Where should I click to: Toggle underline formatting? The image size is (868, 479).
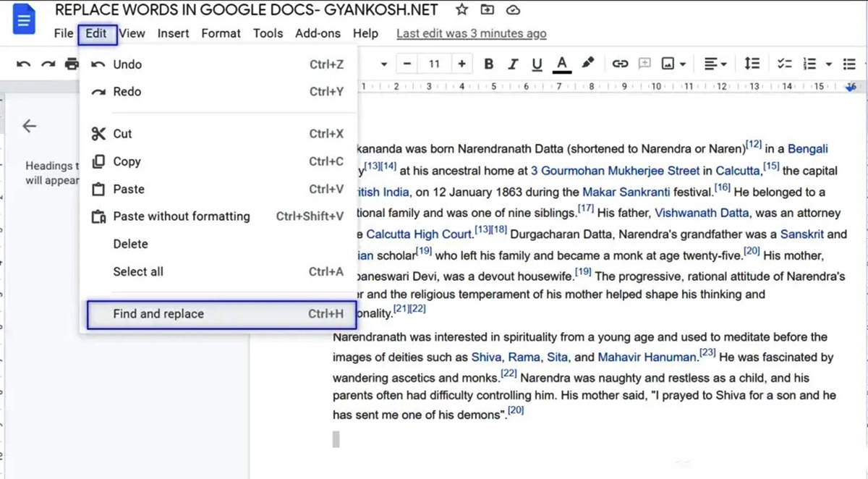pyautogui.click(x=537, y=64)
